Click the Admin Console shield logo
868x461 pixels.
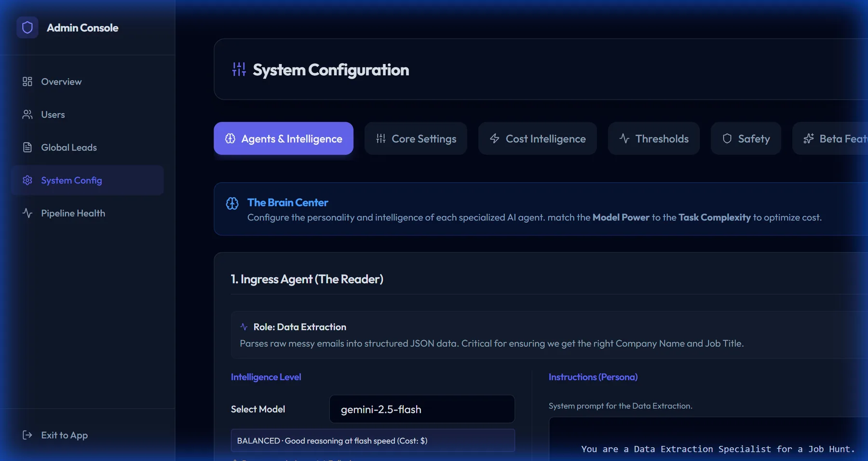point(27,27)
